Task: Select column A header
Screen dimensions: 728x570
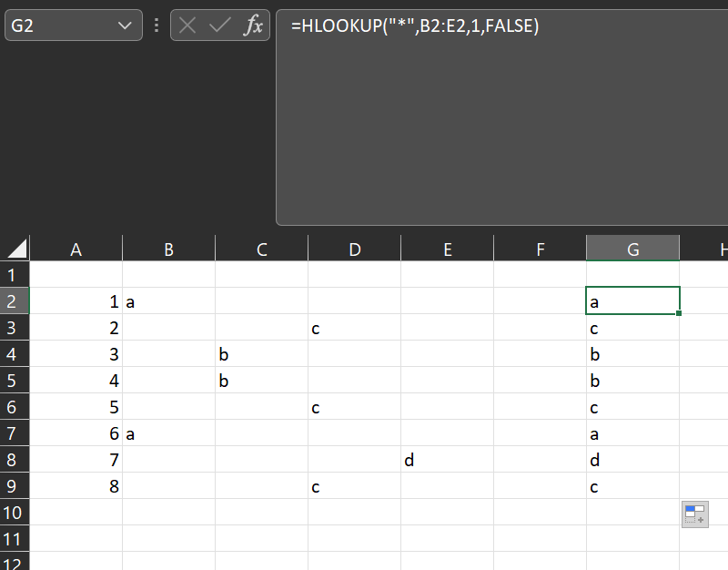Action: pos(76,249)
